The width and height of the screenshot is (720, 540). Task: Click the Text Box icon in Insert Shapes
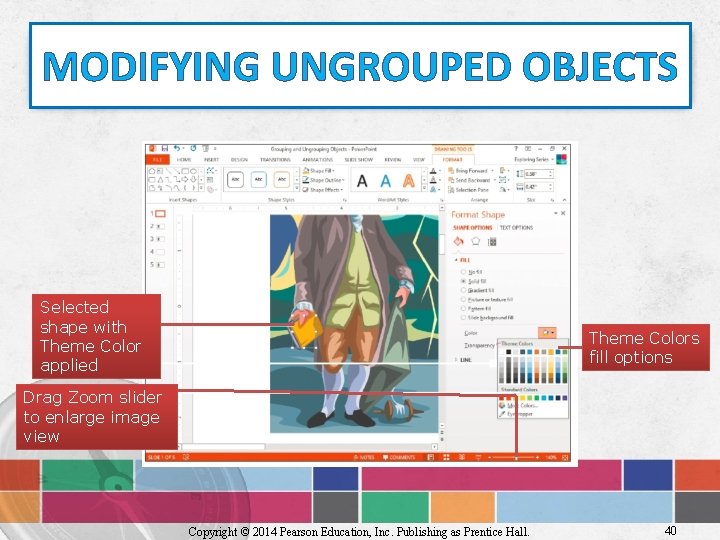pyautogui.click(x=210, y=180)
